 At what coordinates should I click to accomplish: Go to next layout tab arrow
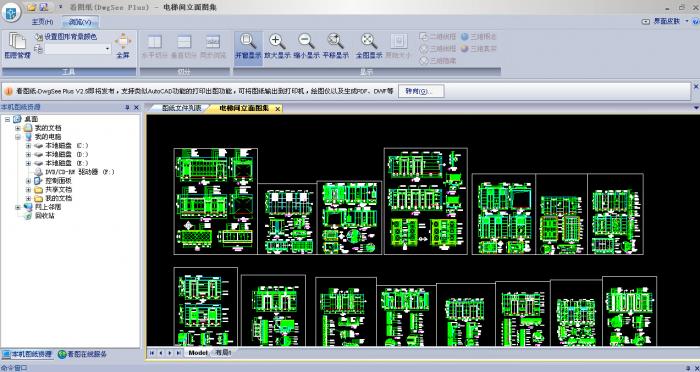pos(169,353)
